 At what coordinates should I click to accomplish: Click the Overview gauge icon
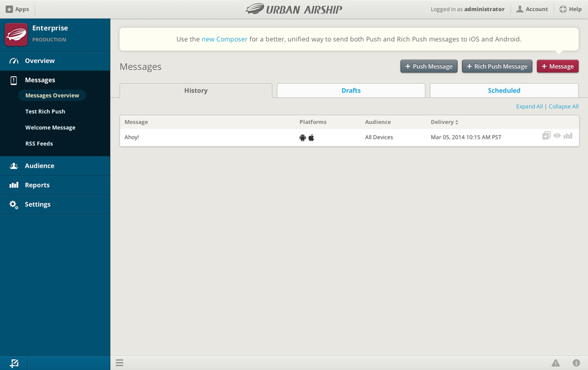pos(14,61)
